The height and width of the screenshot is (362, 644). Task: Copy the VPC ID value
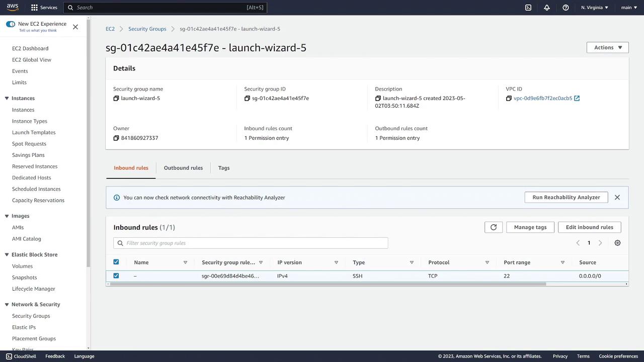click(x=509, y=99)
